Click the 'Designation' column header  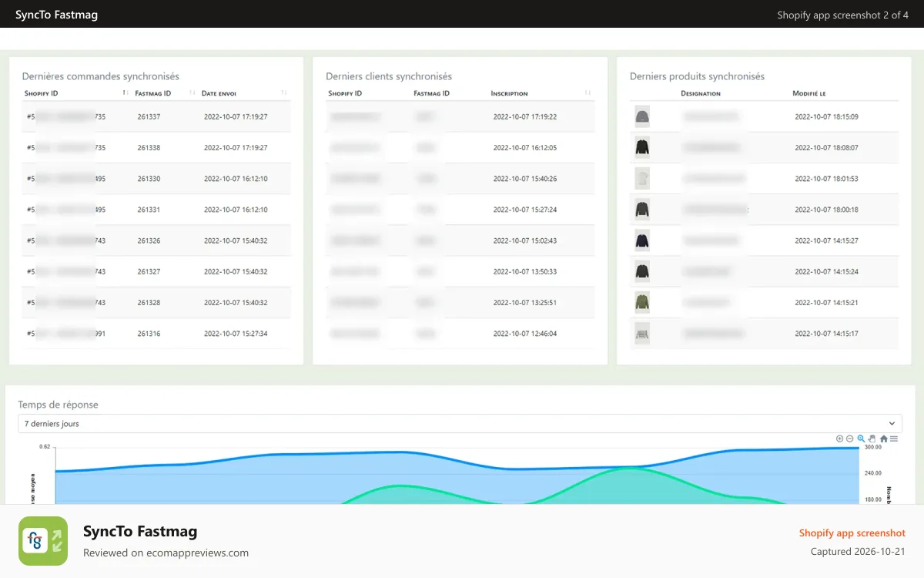pos(701,93)
